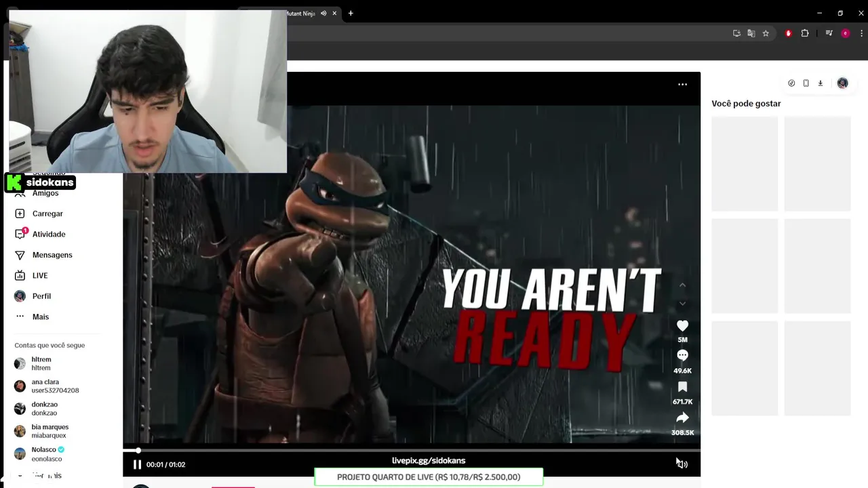Open Amigos in the sidebar

(45, 193)
